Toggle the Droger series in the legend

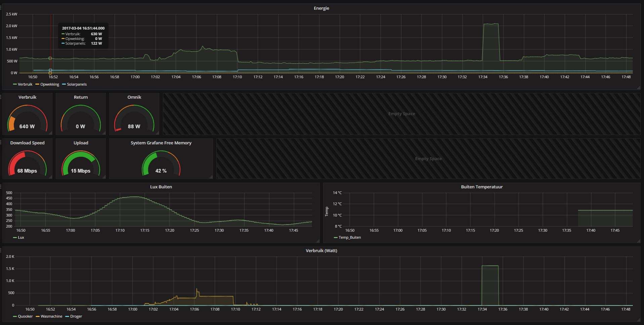coord(76,316)
